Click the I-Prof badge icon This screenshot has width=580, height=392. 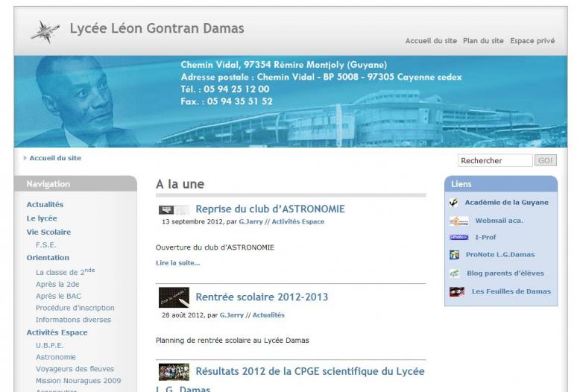coord(459,238)
